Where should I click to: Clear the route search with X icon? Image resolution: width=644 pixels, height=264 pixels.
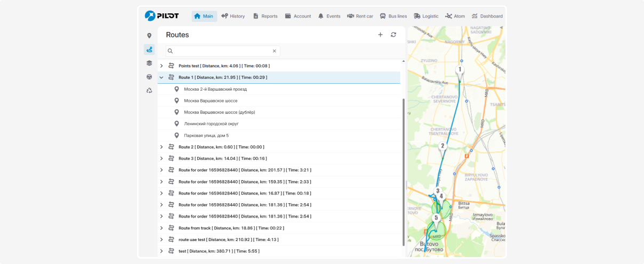(x=275, y=51)
